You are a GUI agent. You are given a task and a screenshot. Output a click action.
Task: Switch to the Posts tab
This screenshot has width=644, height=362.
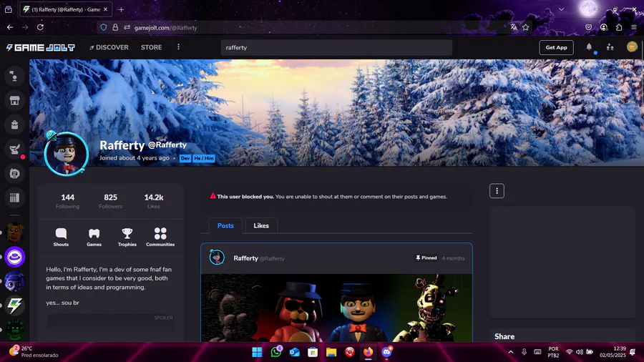(225, 226)
